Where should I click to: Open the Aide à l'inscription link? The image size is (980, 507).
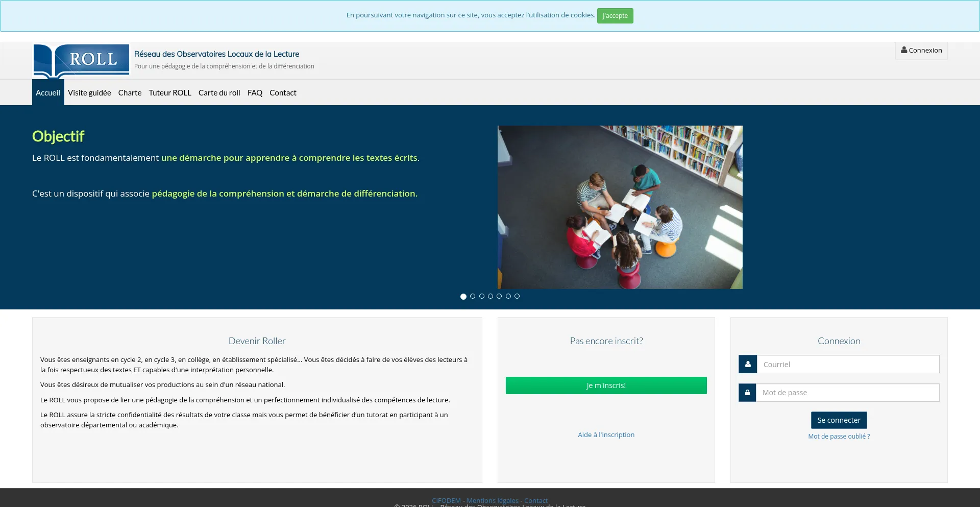(x=606, y=434)
